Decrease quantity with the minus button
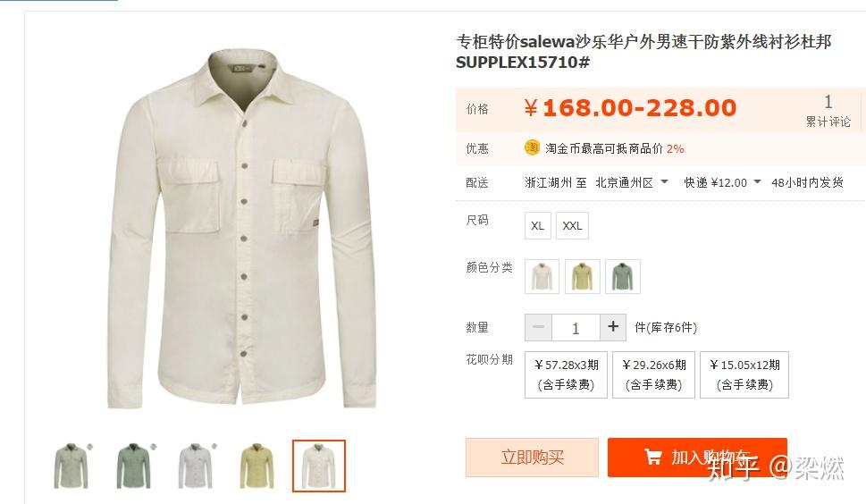The image size is (866, 504). [538, 327]
